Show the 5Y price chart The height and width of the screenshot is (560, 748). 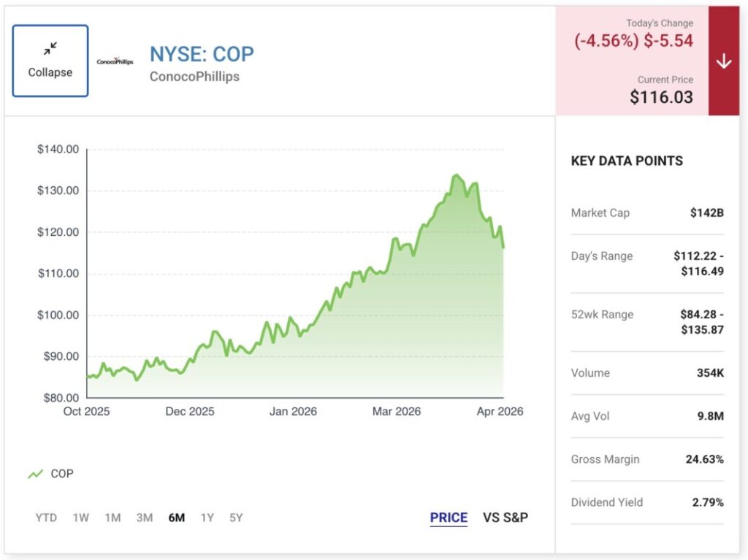tap(235, 518)
